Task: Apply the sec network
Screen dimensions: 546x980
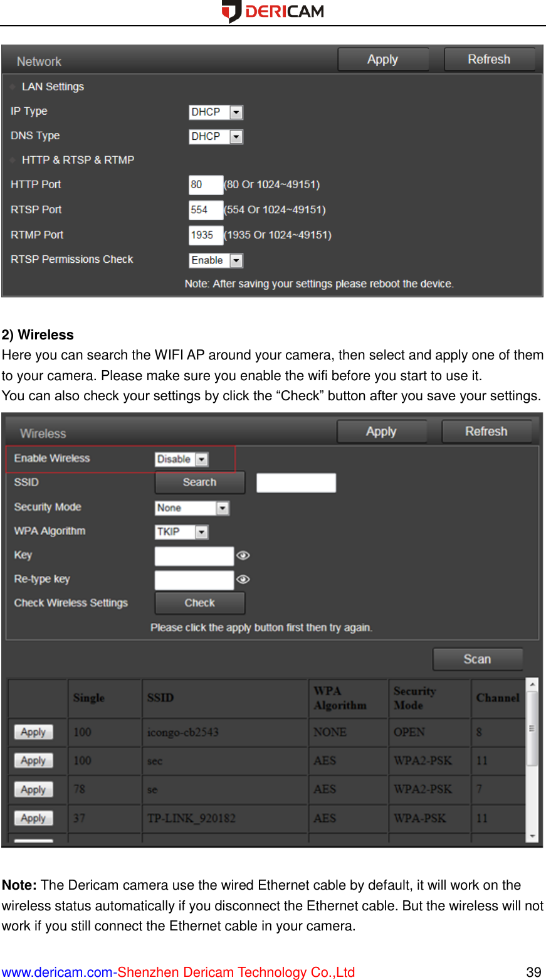Action: point(34,761)
